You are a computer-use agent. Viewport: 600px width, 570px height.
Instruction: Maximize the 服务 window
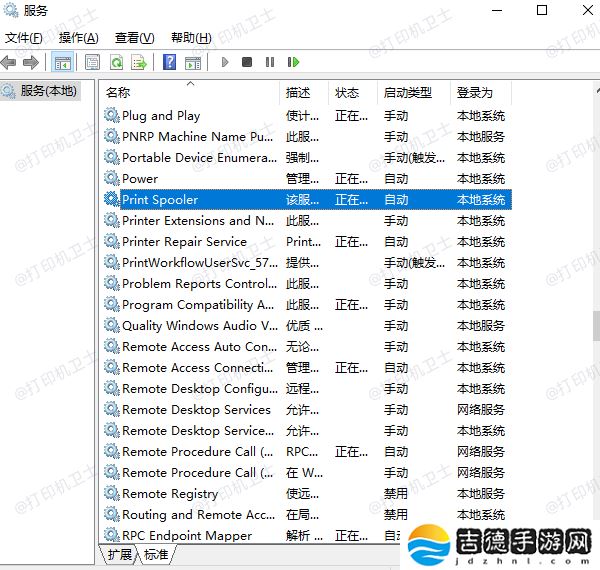[x=542, y=10]
